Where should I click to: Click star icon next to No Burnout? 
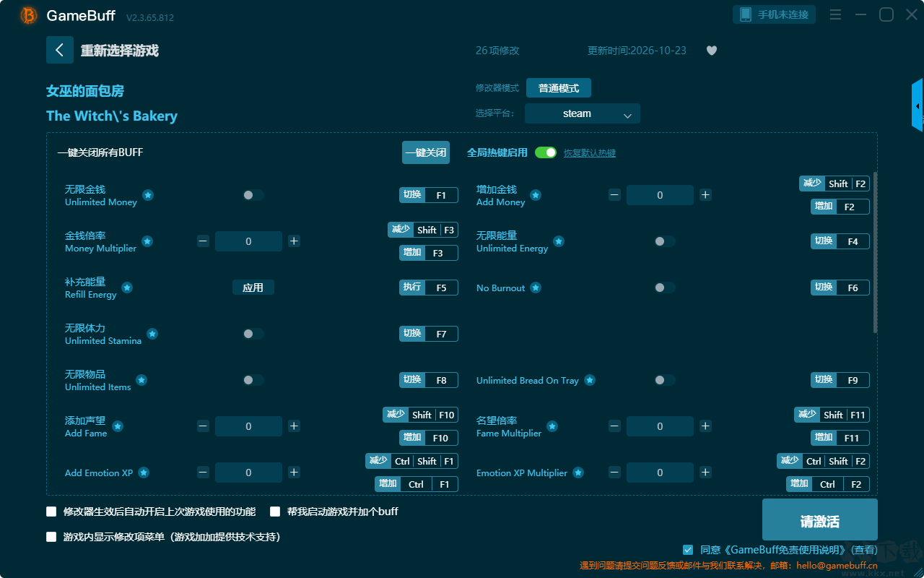pos(536,288)
